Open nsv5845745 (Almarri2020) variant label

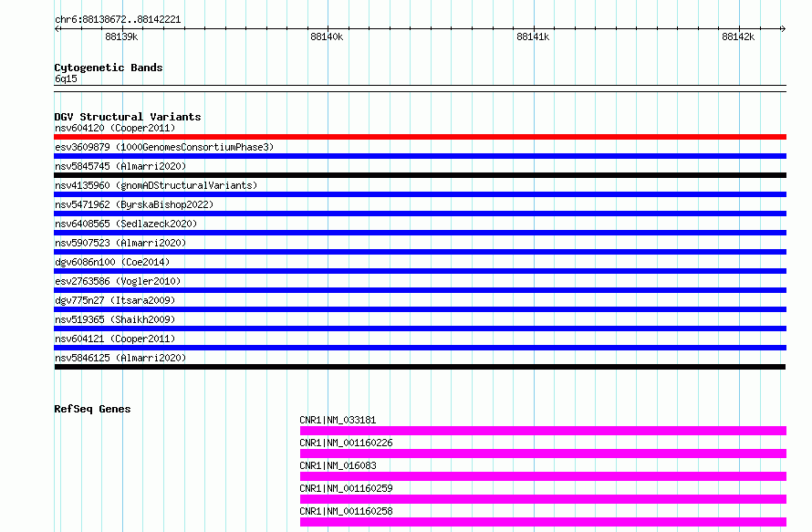tap(120, 166)
